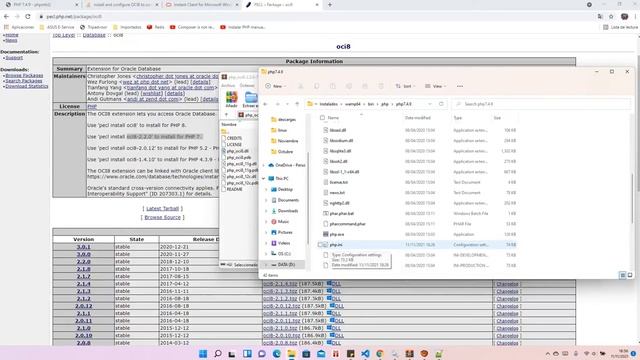Open version 3.0.1 link in releases table
The width and height of the screenshot is (640, 360).
click(84, 247)
